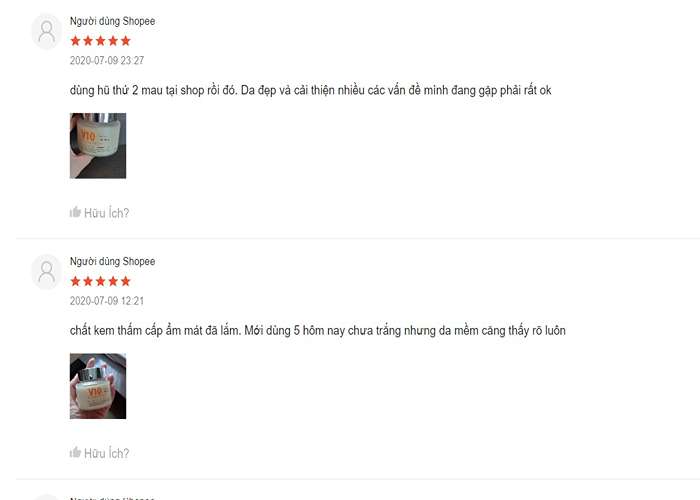Click the thumbs-up icon under the first review
Screen dimensions: 700x500
(x=75, y=212)
